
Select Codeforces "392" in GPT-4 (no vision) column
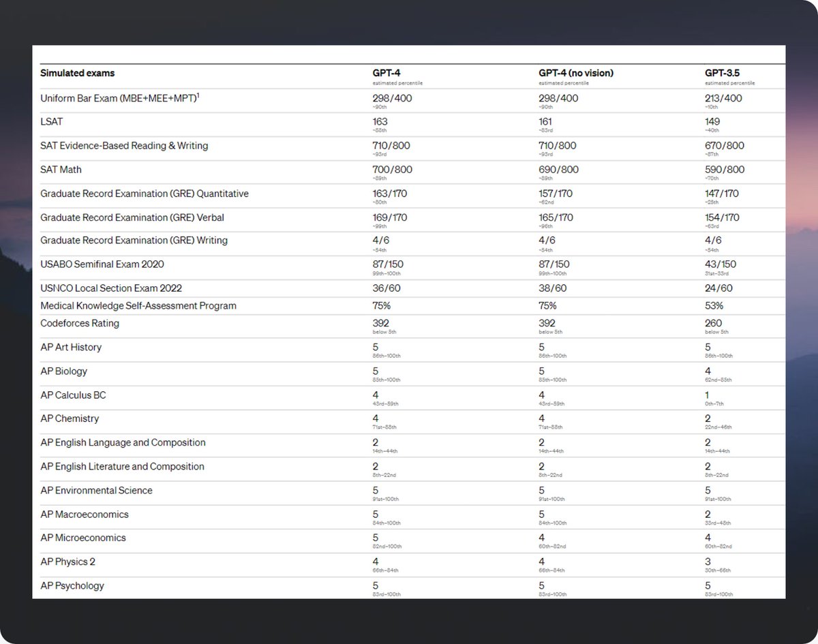(x=547, y=324)
